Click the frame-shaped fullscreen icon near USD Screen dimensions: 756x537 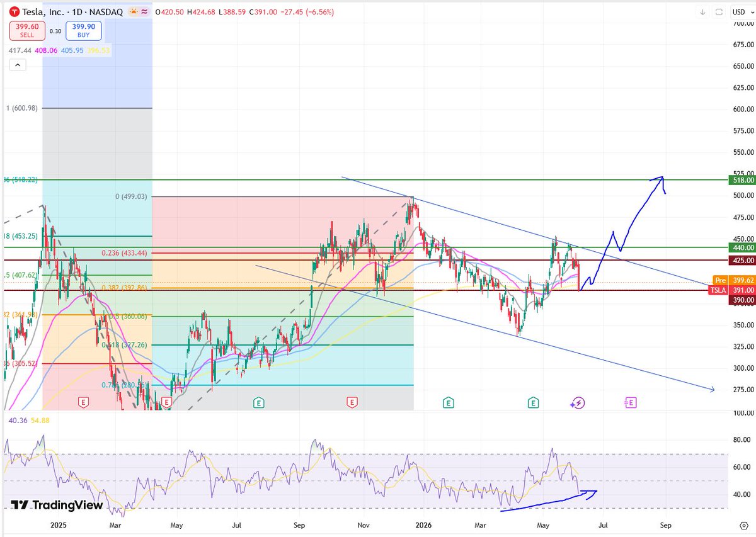point(718,11)
